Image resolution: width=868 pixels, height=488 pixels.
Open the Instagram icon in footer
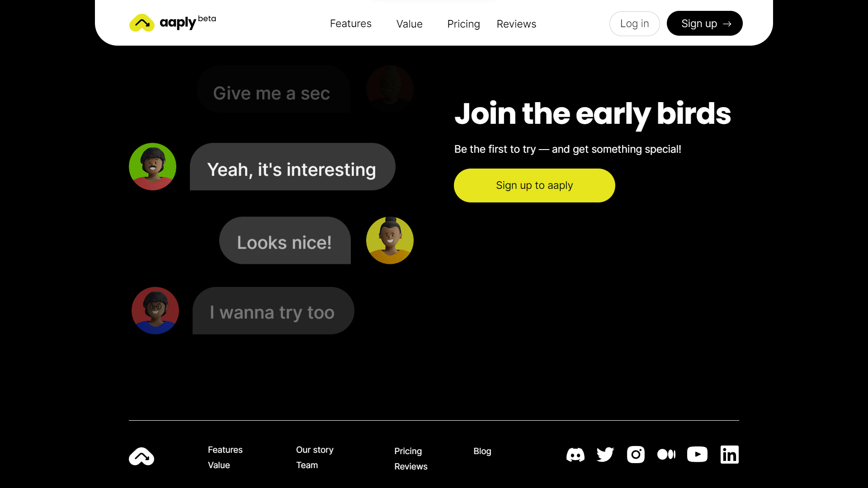coord(636,455)
